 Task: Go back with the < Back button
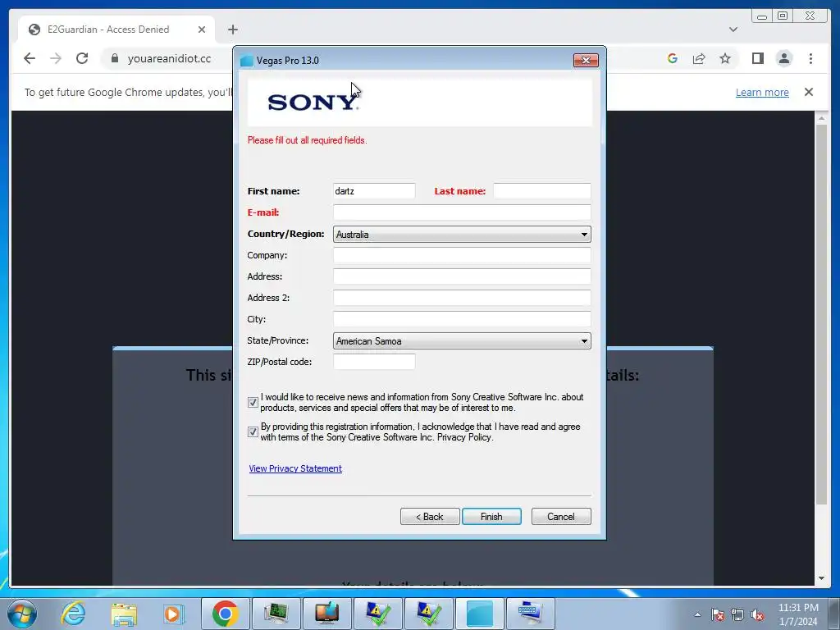click(430, 517)
